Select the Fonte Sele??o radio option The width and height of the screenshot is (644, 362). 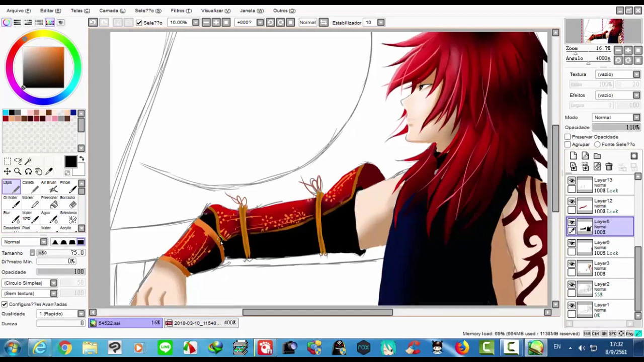click(597, 144)
